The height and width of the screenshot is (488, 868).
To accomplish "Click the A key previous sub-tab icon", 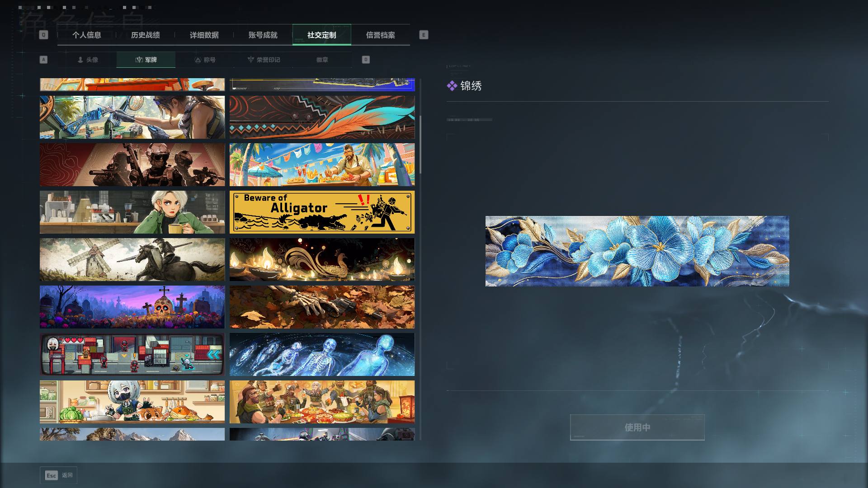I will [43, 60].
